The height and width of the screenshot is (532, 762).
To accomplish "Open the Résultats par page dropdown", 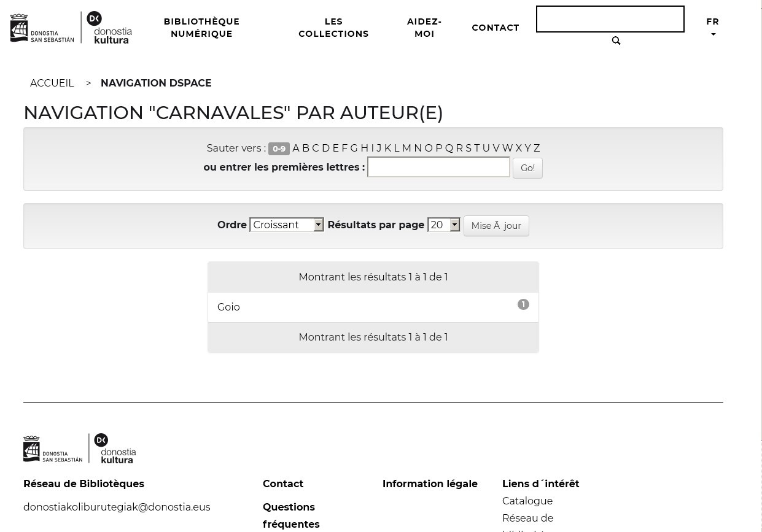I will tap(443, 225).
